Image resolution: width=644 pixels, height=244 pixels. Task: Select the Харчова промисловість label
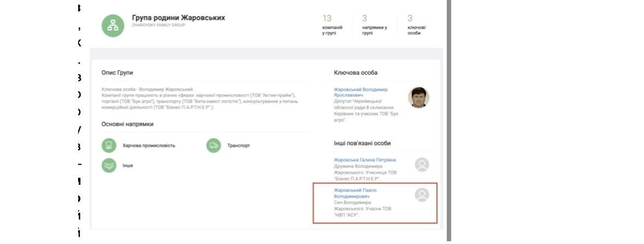pyautogui.click(x=149, y=146)
